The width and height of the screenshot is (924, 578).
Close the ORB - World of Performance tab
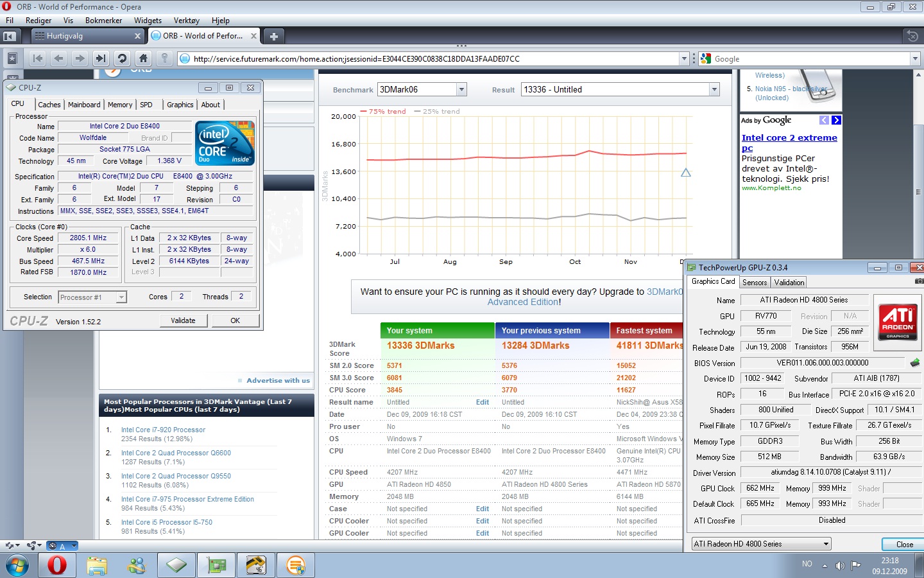point(253,36)
